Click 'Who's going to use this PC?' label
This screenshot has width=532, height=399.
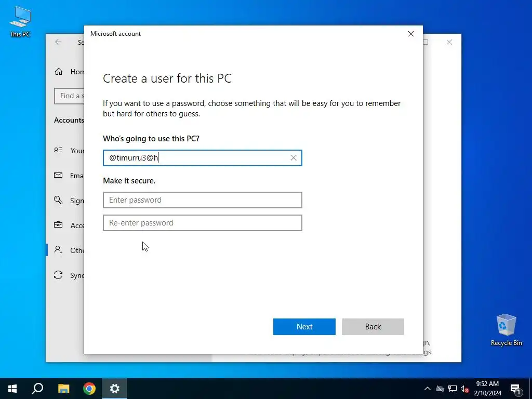pos(151,139)
